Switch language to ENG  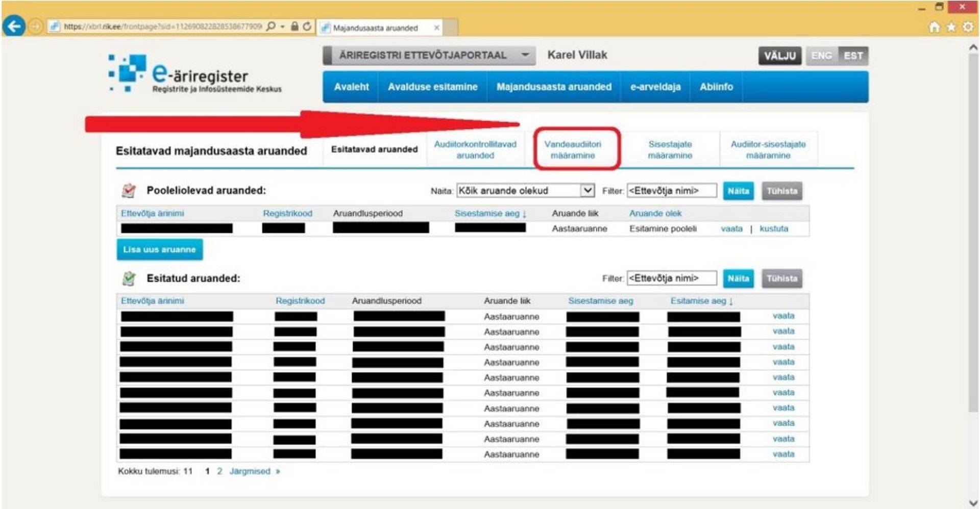[821, 56]
